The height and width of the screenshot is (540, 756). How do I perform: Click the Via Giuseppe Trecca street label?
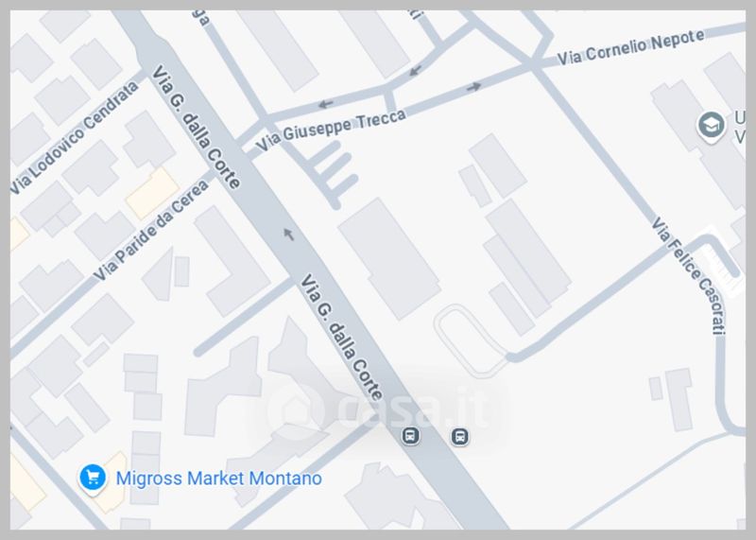(x=330, y=130)
